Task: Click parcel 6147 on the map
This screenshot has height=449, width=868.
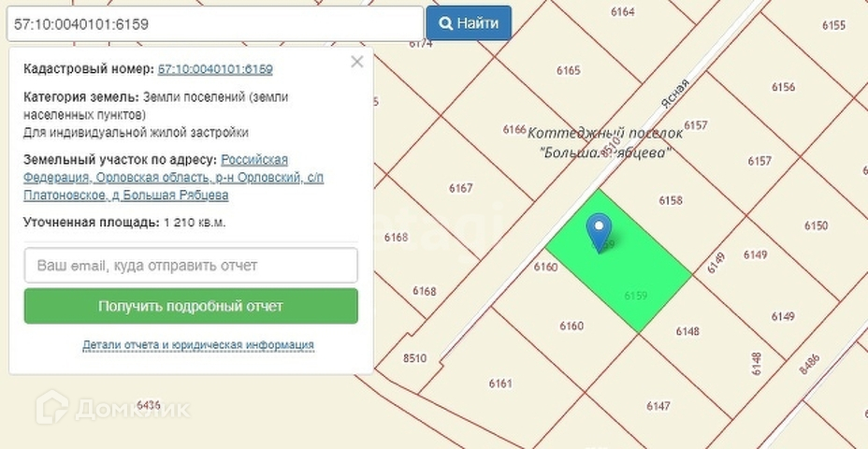Action: [658, 405]
